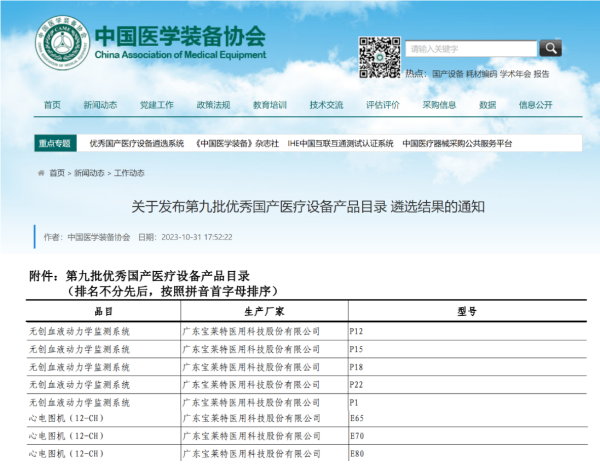This screenshot has width=600, height=475.
Task: Select 技术交流 navigation menu
Action: point(326,105)
